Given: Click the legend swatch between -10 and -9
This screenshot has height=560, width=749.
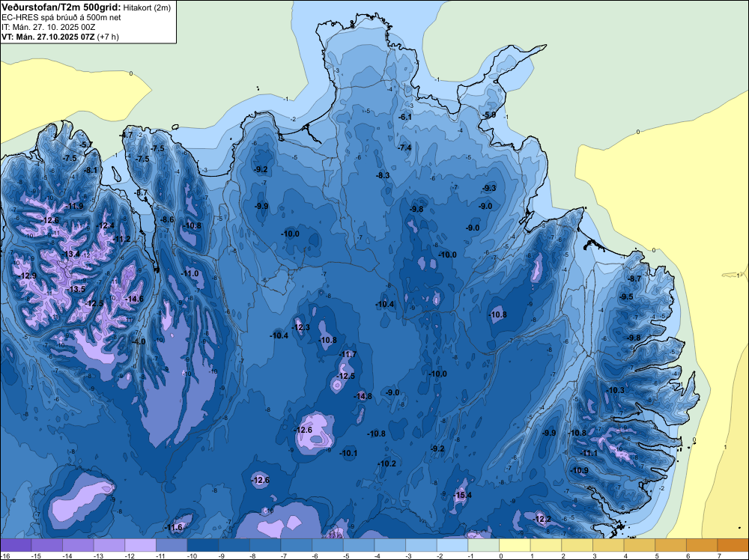Looking at the screenshot, I should pyautogui.click(x=203, y=545).
